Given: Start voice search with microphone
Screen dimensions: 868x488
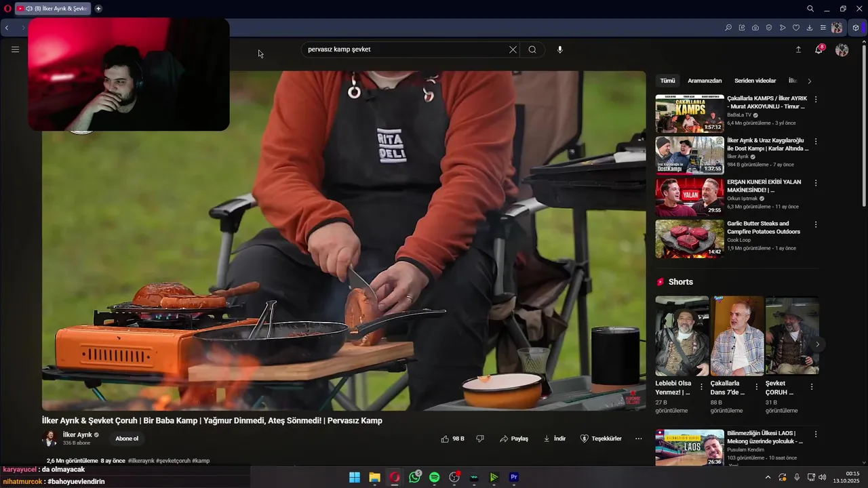Looking at the screenshot, I should coord(559,49).
